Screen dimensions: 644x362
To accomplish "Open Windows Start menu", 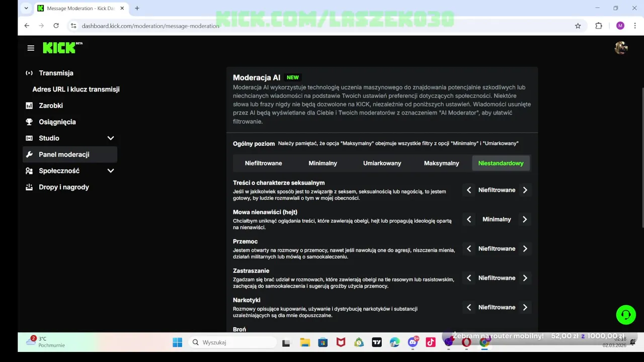I will point(177,342).
